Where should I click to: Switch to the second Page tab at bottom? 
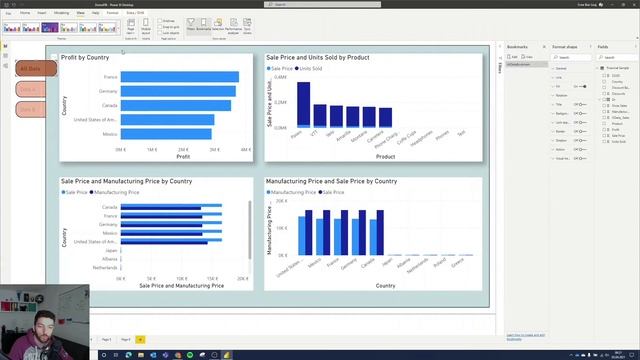(x=126, y=340)
